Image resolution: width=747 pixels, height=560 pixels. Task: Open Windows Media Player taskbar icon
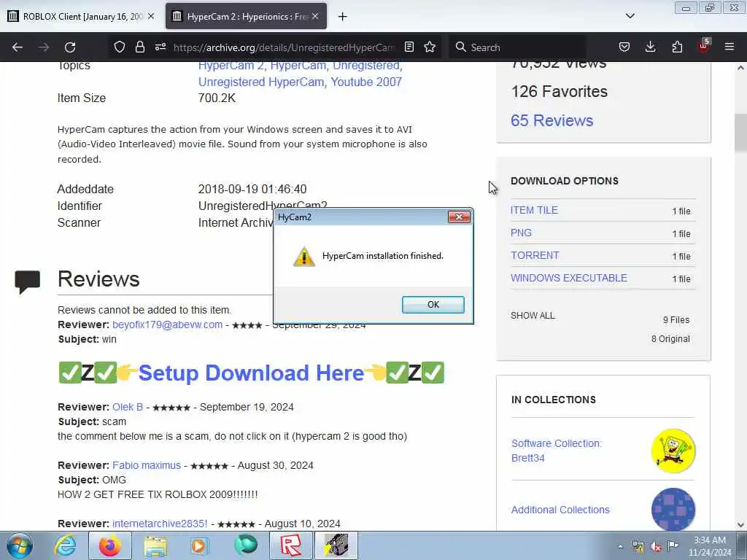click(x=200, y=545)
